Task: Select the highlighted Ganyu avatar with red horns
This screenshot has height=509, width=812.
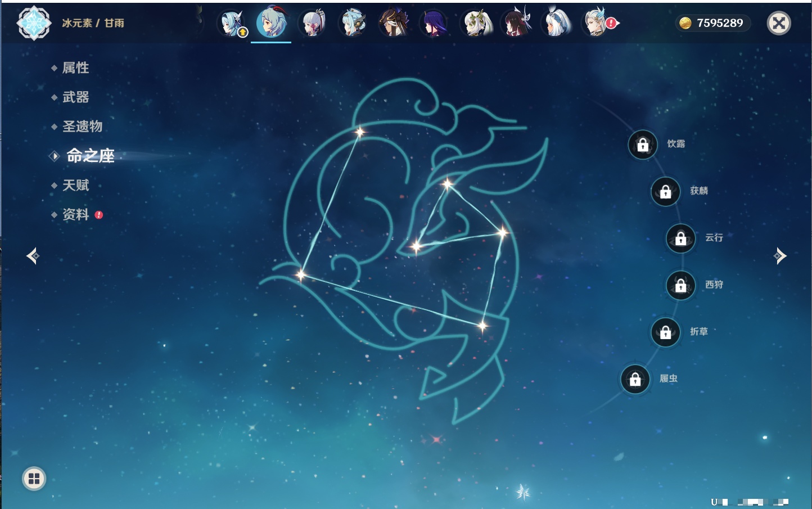Action: click(x=272, y=23)
